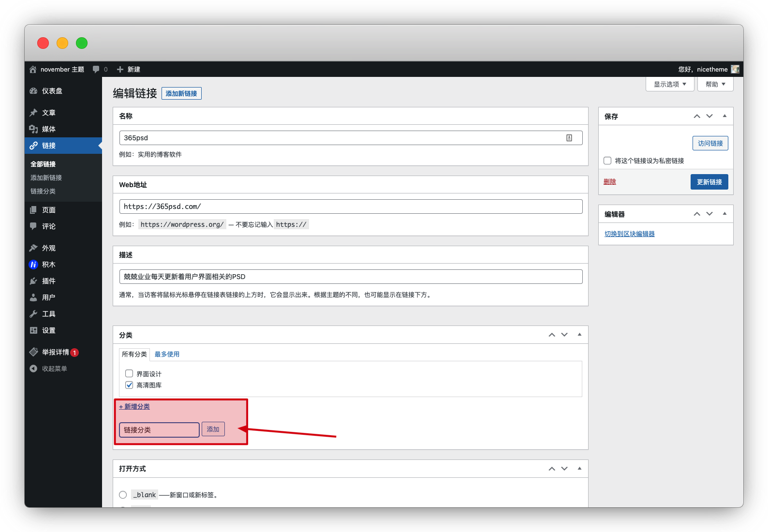Switch to 所有分类 tab
768x532 pixels.
[x=134, y=355]
